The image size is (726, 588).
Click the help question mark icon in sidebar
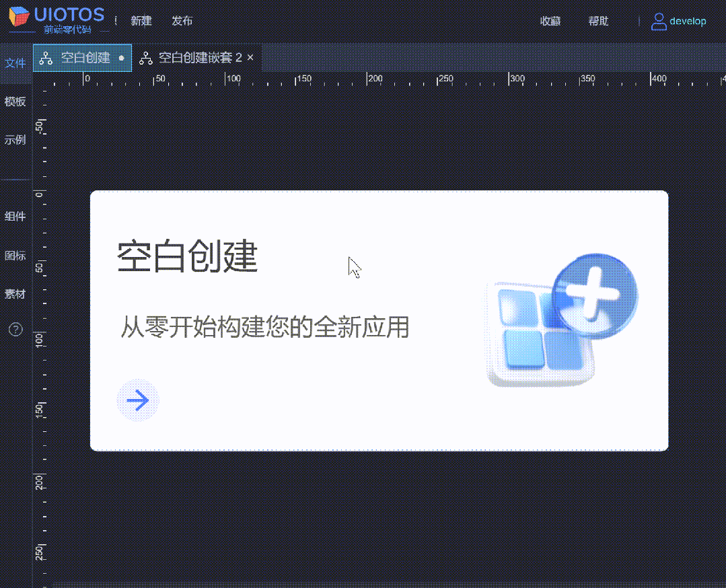15,330
